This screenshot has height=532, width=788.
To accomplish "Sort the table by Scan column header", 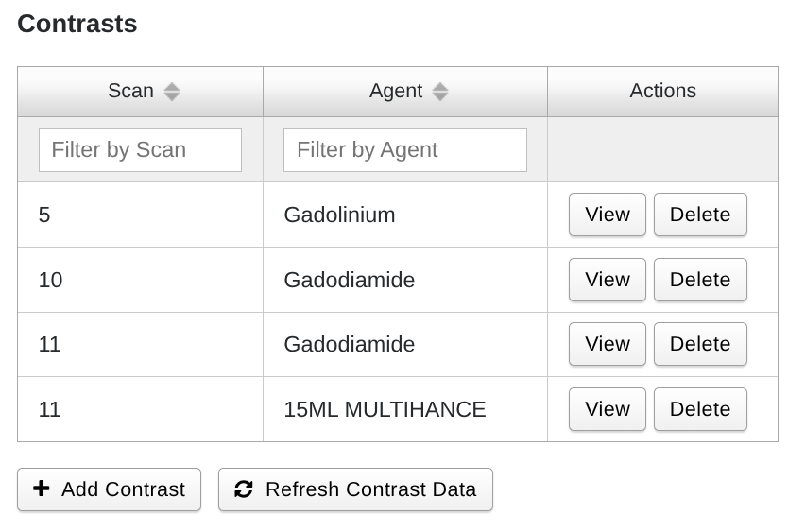I will [x=130, y=91].
